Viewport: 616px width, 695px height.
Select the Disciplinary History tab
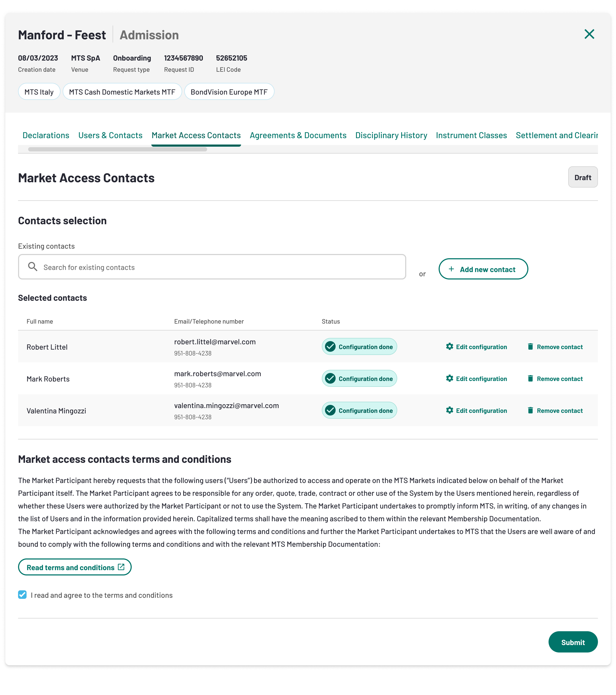coord(391,135)
